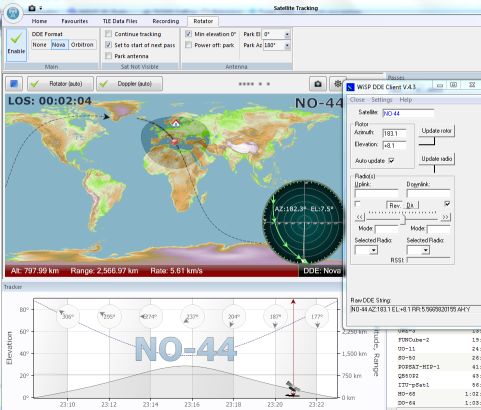Click the circular polar radar display
The height and width of the screenshot is (410, 481).
coord(303,222)
